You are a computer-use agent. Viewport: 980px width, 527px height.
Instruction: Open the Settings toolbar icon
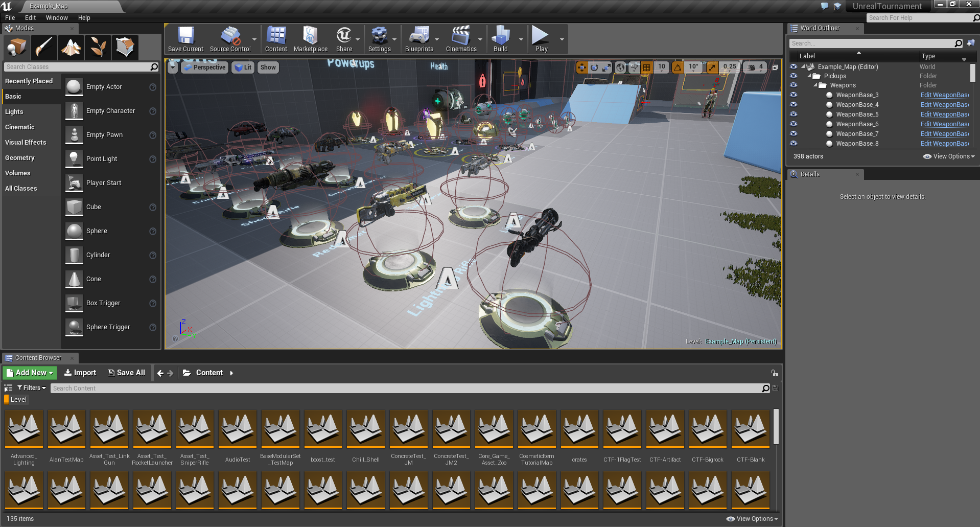point(379,39)
